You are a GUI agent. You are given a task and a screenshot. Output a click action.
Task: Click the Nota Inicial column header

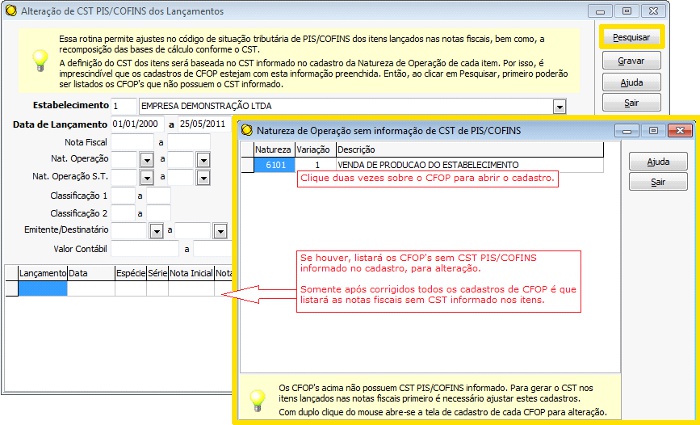(191, 273)
